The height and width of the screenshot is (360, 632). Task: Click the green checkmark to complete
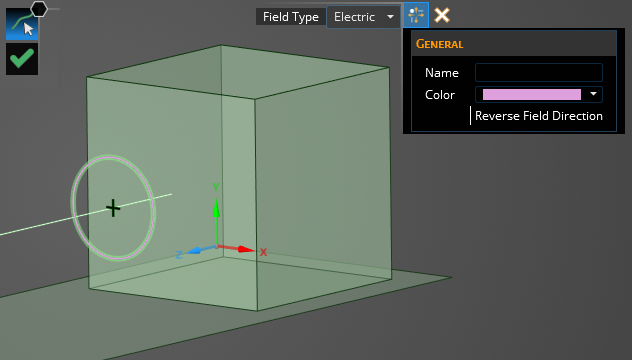coord(22,59)
